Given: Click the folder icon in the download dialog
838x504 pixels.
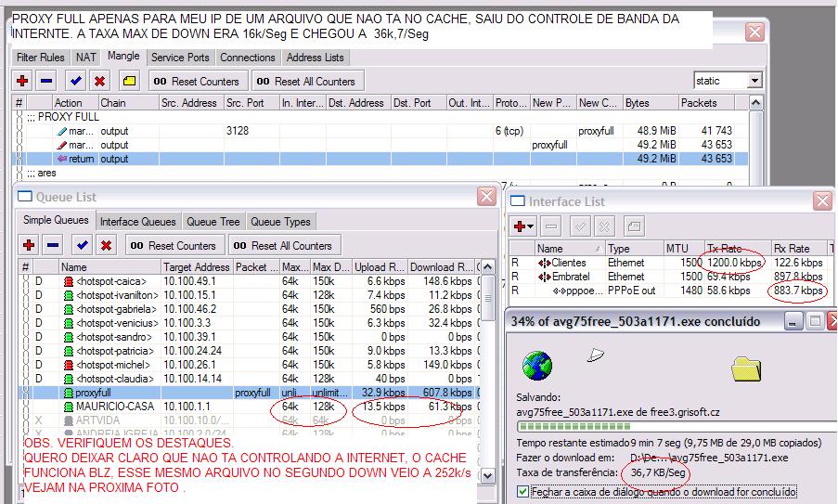Looking at the screenshot, I should coord(746,369).
